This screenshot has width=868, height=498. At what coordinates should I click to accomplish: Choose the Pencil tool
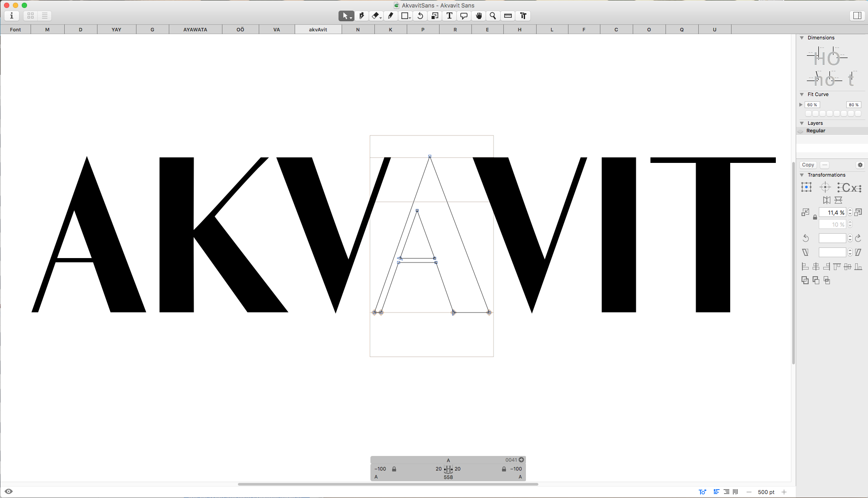tap(390, 16)
